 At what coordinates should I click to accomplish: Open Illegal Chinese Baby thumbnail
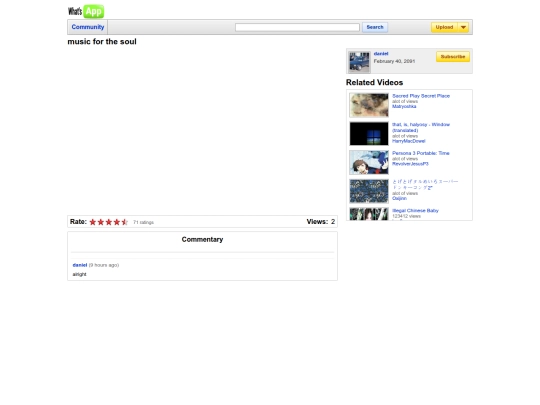click(369, 214)
